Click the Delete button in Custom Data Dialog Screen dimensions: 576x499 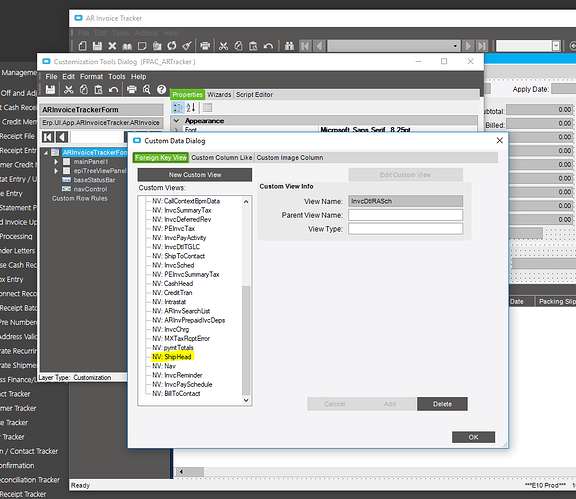442,404
